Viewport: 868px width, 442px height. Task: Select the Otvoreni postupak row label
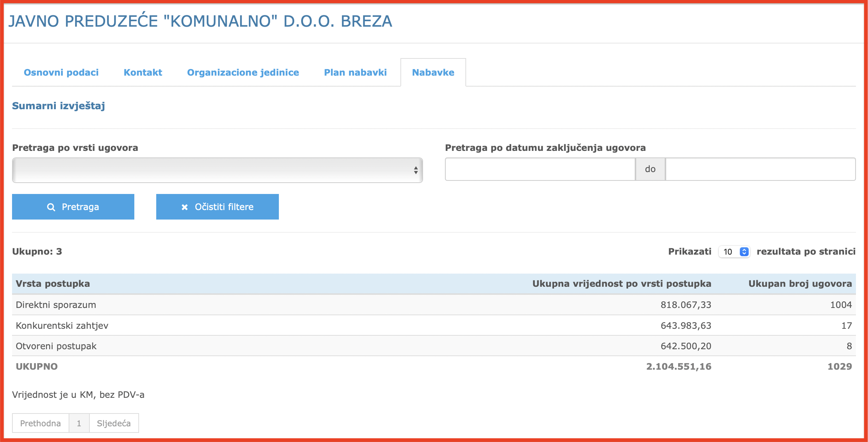(x=56, y=346)
